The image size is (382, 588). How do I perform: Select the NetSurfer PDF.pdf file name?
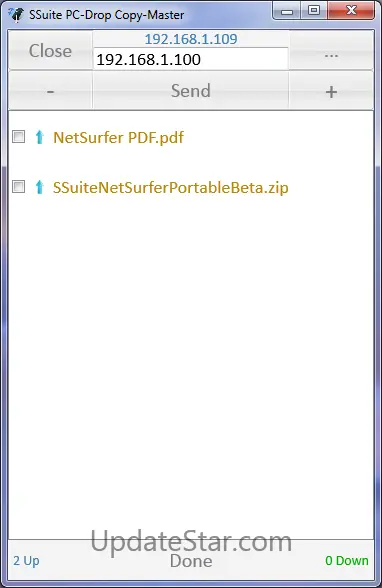[x=118, y=138]
